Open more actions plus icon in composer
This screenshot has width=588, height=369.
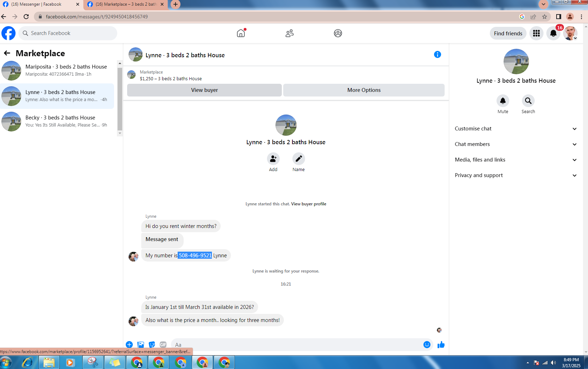click(129, 345)
